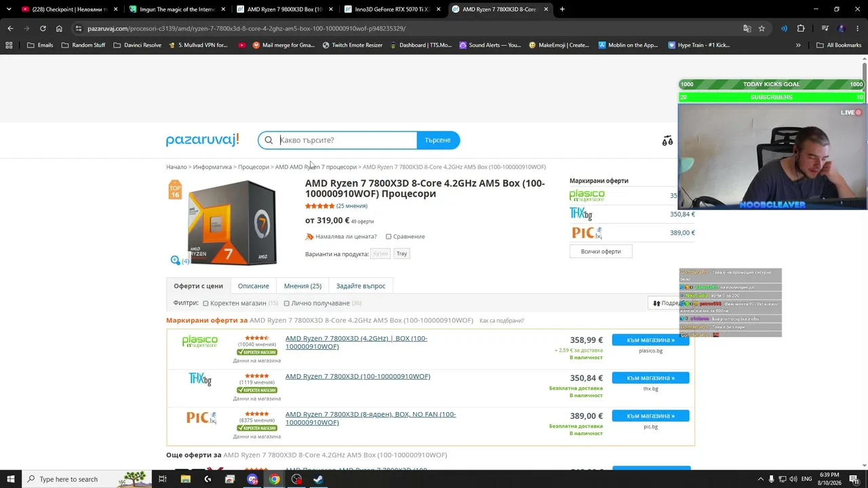Switch to Google Chrome on the taskbar

(274, 479)
